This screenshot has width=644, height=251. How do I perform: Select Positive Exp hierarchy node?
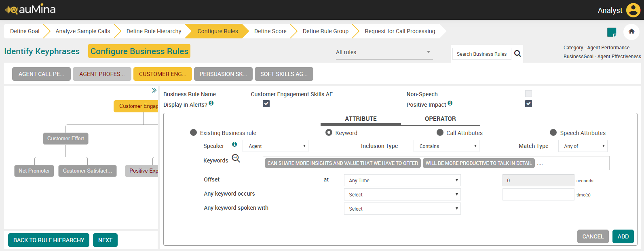[141, 171]
